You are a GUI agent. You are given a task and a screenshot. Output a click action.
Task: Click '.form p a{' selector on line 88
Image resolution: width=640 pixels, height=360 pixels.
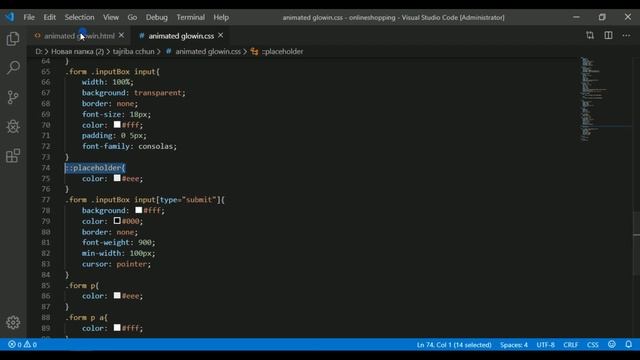coord(87,317)
